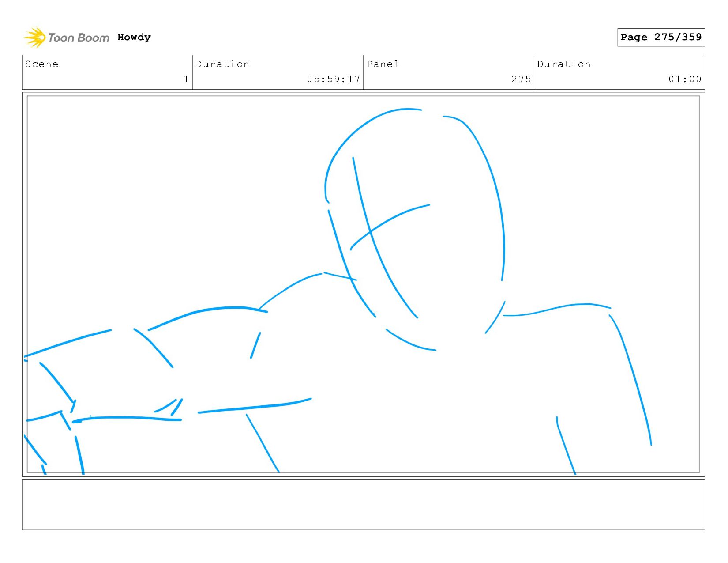The width and height of the screenshot is (728, 563).
Task: Click the 'Scene' header label
Action: [41, 64]
